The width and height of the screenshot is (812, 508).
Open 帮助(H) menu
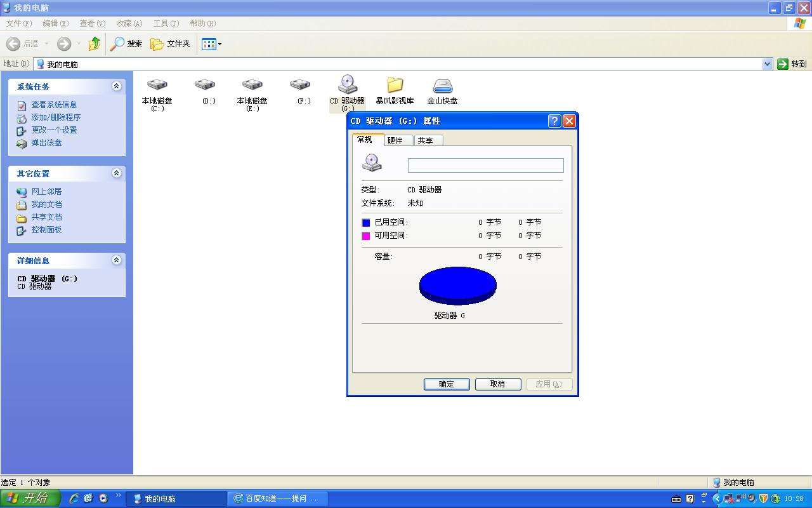pos(202,23)
